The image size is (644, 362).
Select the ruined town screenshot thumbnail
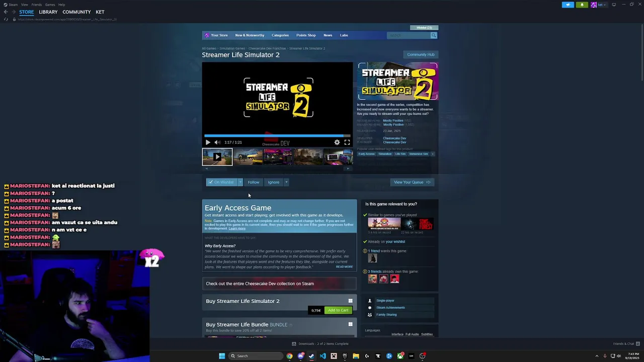point(308,157)
